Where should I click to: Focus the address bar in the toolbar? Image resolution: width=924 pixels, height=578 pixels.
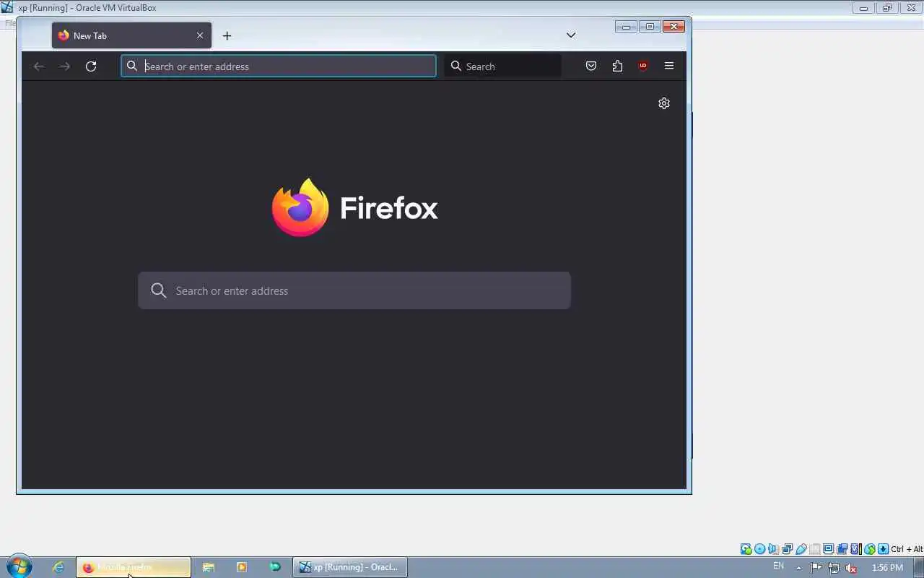coord(279,66)
